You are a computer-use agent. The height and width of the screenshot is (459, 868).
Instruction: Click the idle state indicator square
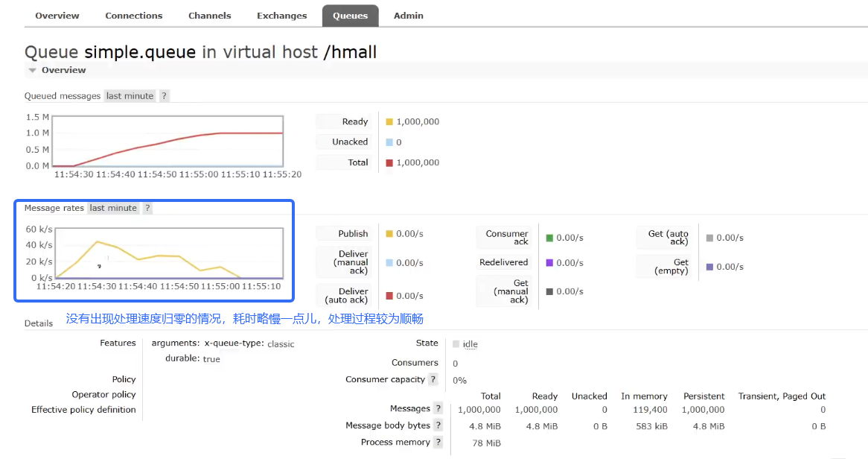click(x=456, y=344)
